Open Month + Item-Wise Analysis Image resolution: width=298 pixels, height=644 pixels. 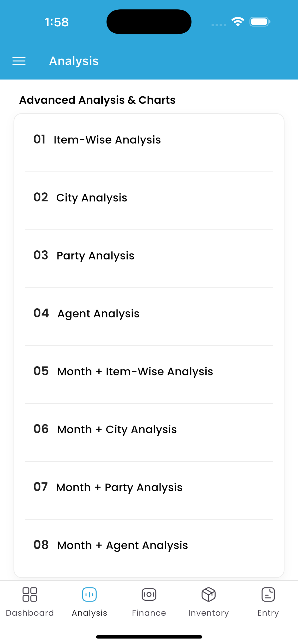click(x=149, y=375)
